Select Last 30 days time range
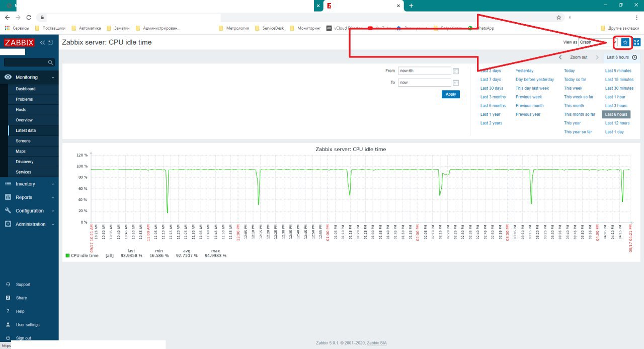The image size is (644, 349). pos(492,88)
